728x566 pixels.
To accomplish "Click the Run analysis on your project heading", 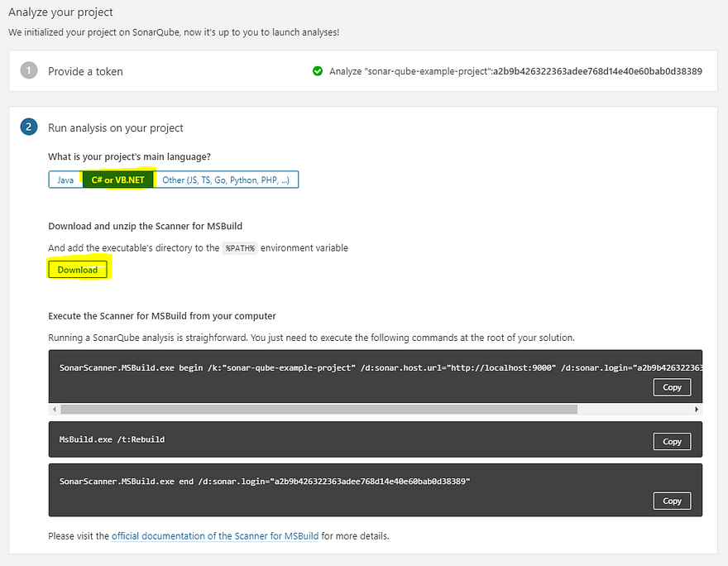I will (116, 128).
